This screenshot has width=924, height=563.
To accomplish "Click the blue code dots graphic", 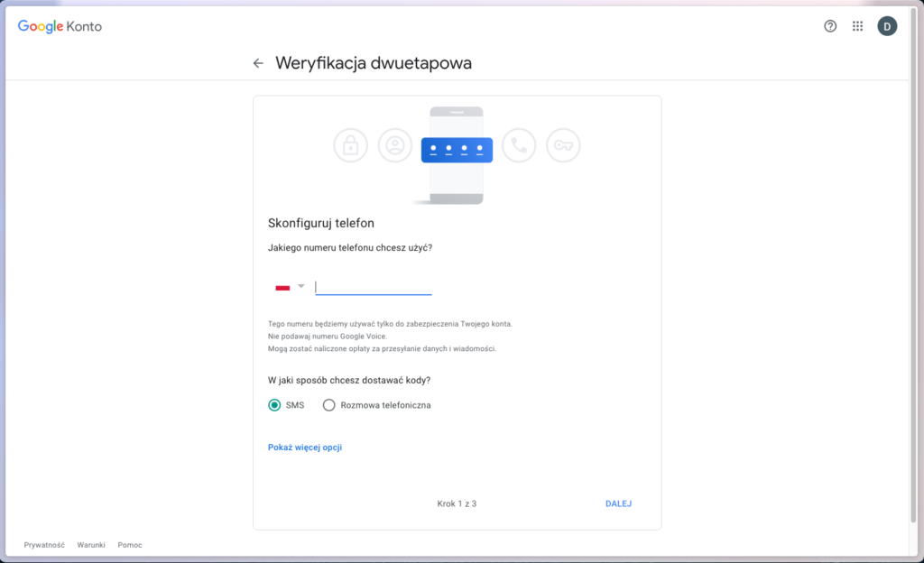I will point(457,150).
